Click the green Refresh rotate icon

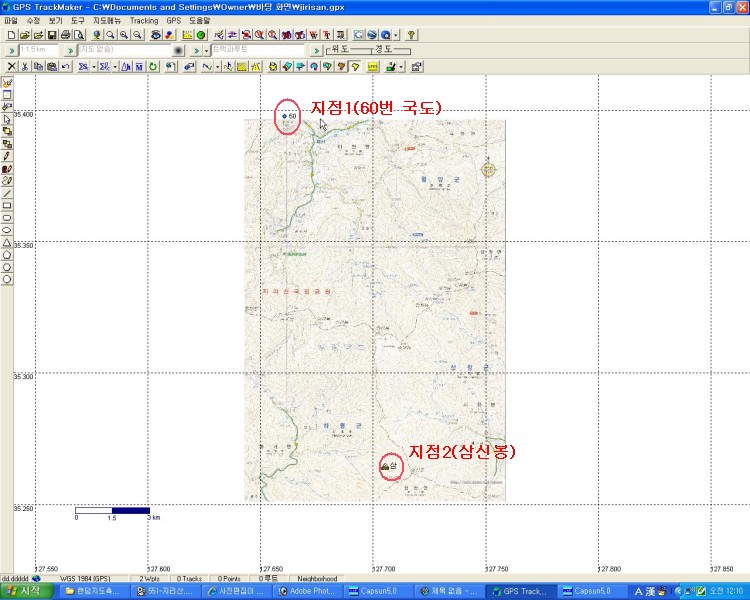click(x=153, y=67)
